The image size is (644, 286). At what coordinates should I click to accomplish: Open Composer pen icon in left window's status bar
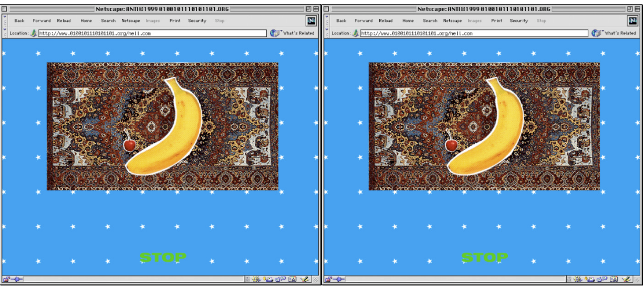coord(305,279)
